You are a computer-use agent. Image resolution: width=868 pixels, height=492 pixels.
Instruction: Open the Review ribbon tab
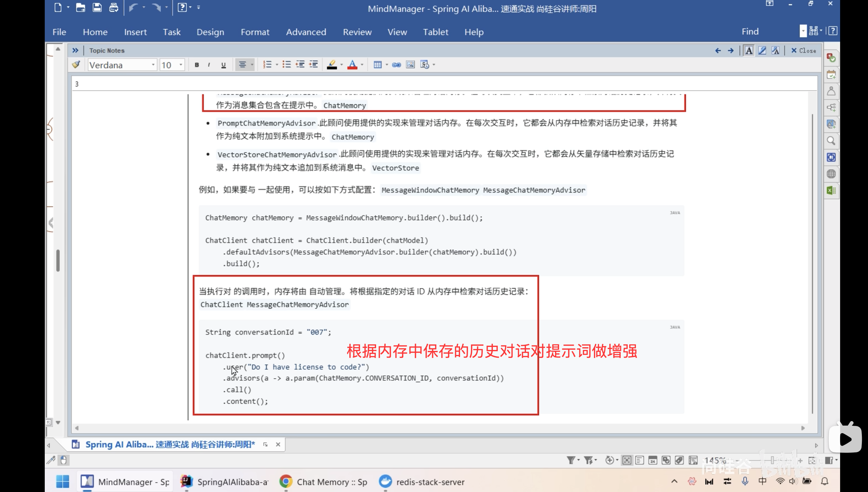pos(357,32)
